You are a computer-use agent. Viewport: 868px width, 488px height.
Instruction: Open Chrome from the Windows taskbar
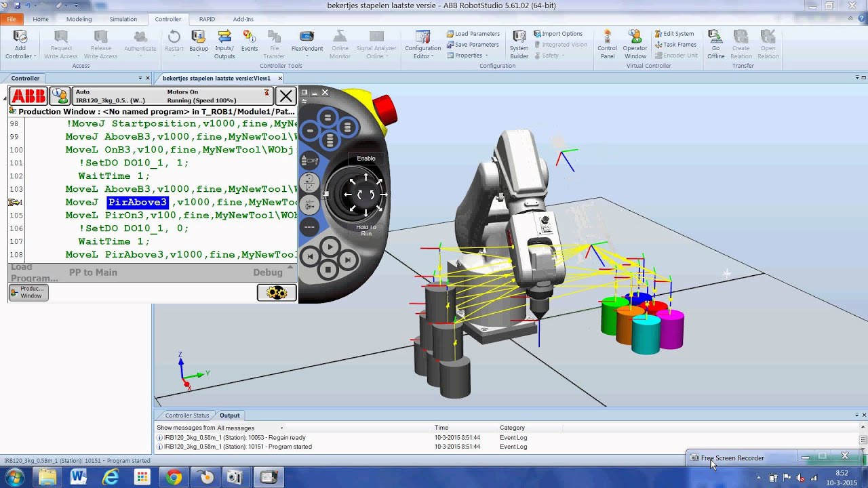tap(174, 478)
